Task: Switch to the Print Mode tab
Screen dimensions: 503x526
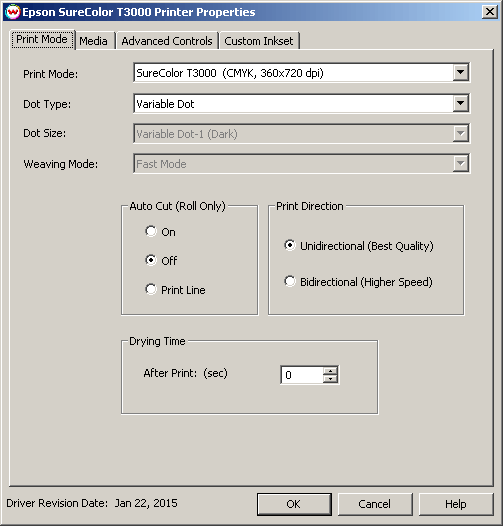Action: pyautogui.click(x=42, y=40)
